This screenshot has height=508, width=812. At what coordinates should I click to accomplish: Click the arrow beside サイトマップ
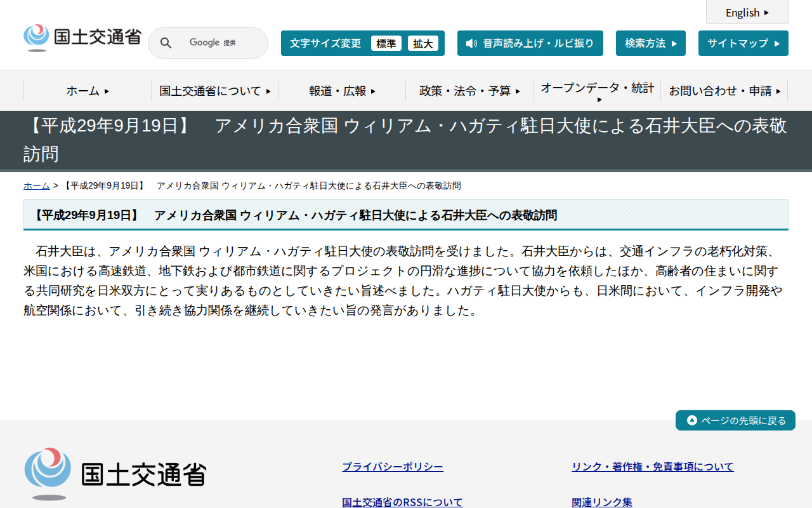pyautogui.click(x=777, y=43)
